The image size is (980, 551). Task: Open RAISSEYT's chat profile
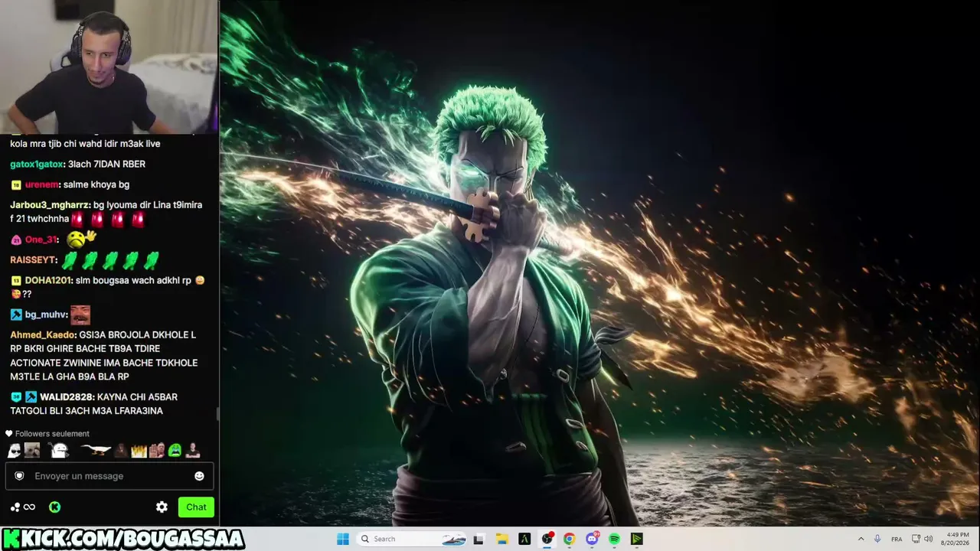pos(33,260)
